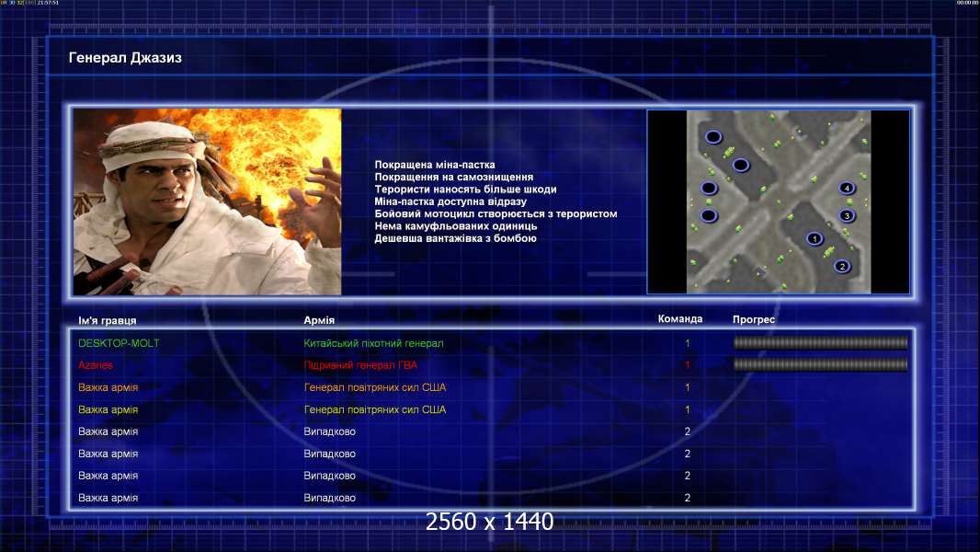This screenshot has width=980, height=552.
Task: Click DESKTOP-MOLT's loading progress bar
Action: click(x=820, y=343)
